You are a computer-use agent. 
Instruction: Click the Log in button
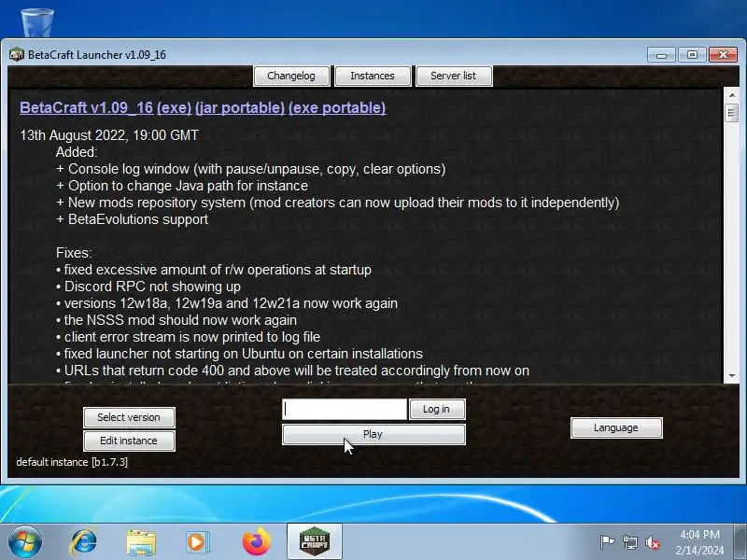[436, 409]
